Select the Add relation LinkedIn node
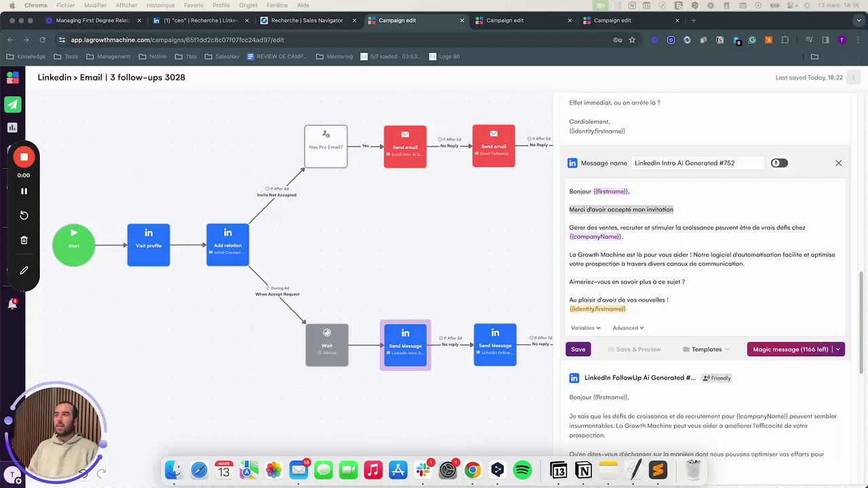 [x=228, y=245]
